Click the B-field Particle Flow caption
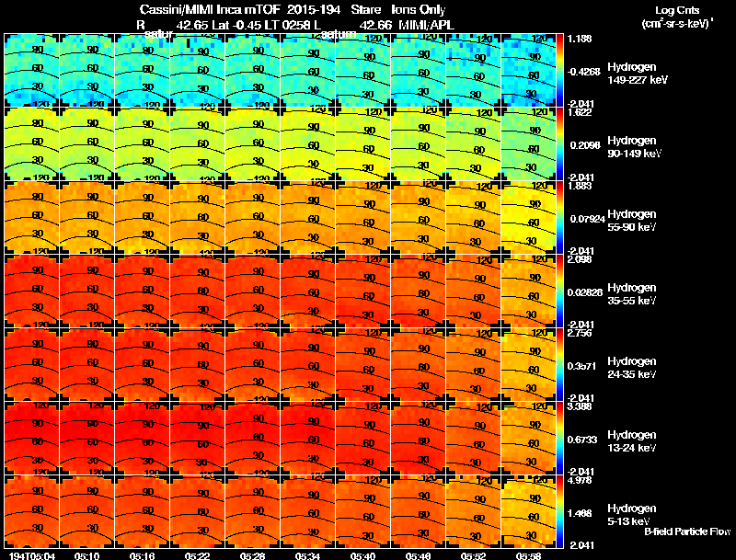 (x=687, y=531)
